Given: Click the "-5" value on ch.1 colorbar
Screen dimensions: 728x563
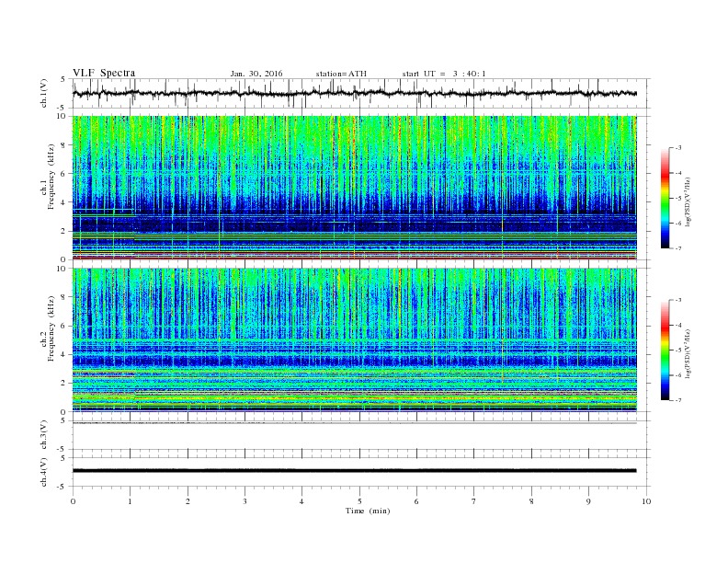Looking at the screenshot, I should 677,198.
